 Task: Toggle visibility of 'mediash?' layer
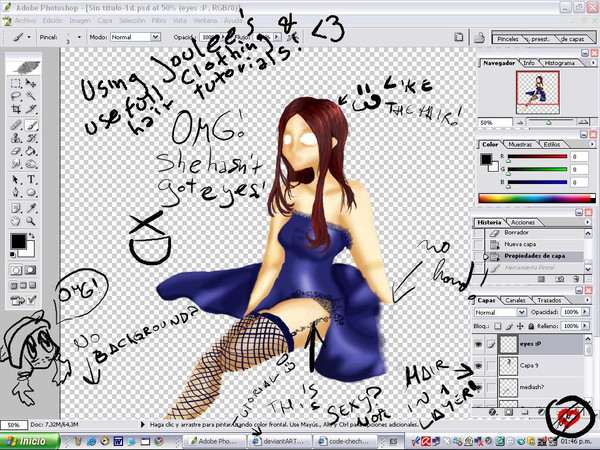478,387
